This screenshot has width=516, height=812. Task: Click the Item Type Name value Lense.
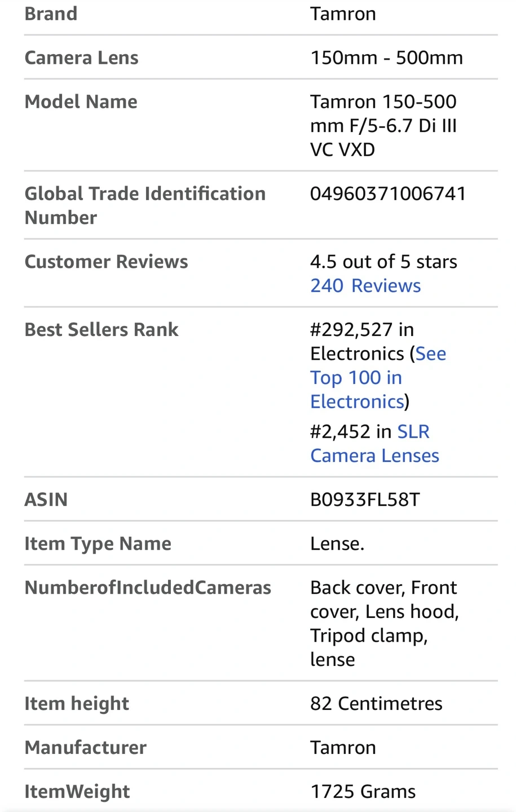pos(337,544)
